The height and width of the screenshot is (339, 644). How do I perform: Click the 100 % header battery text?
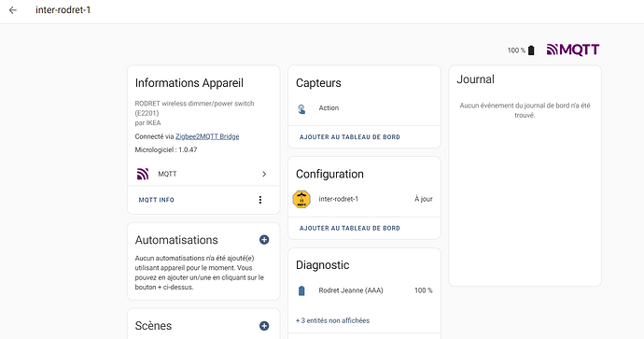(x=516, y=50)
